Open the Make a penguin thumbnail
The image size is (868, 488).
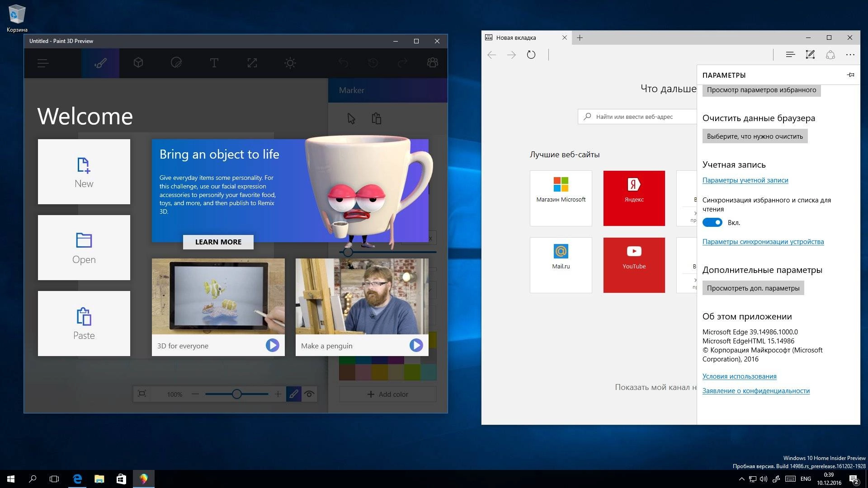pos(362,296)
